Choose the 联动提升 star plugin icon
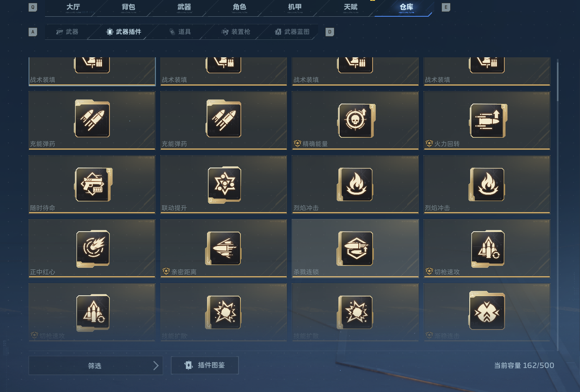The width and height of the screenshot is (580, 392). (x=224, y=184)
